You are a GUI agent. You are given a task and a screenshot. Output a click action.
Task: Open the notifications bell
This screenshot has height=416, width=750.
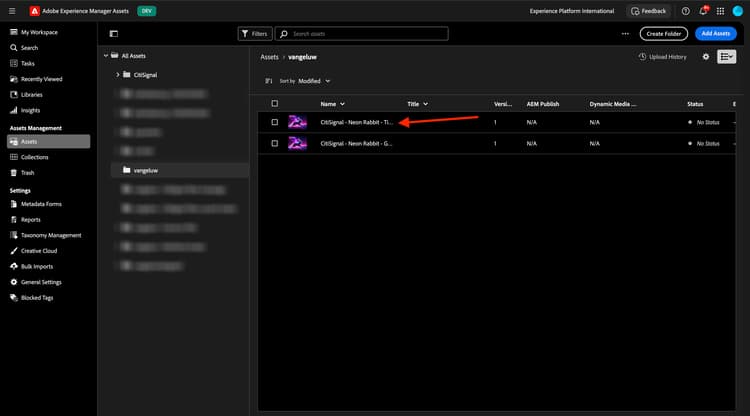tap(703, 11)
